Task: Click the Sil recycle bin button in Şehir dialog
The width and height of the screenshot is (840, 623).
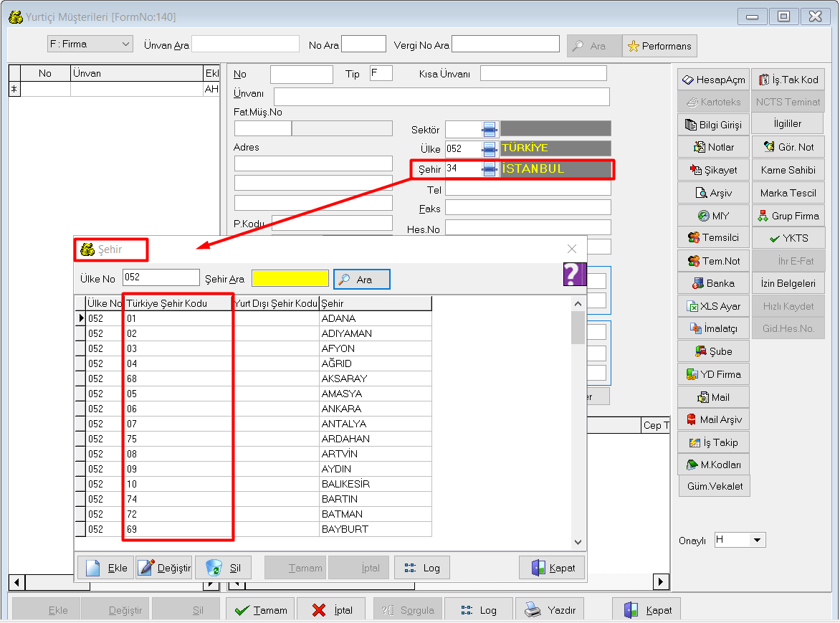Action: (223, 568)
